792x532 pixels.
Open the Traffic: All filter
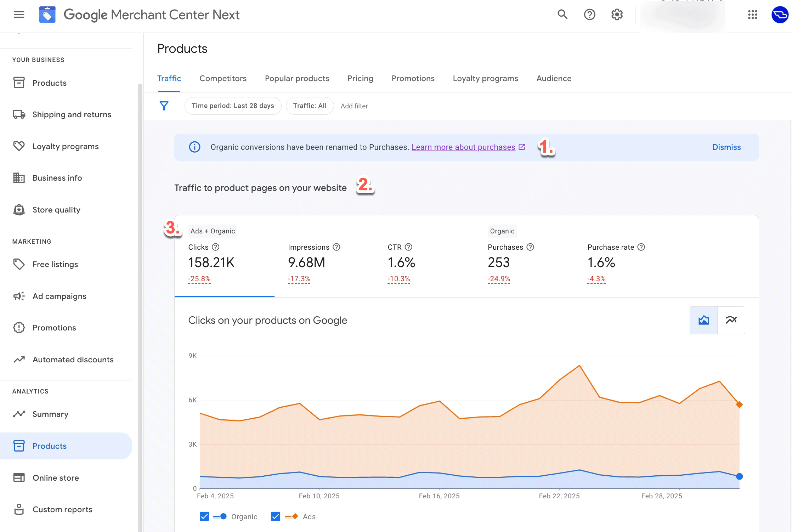[310, 106]
